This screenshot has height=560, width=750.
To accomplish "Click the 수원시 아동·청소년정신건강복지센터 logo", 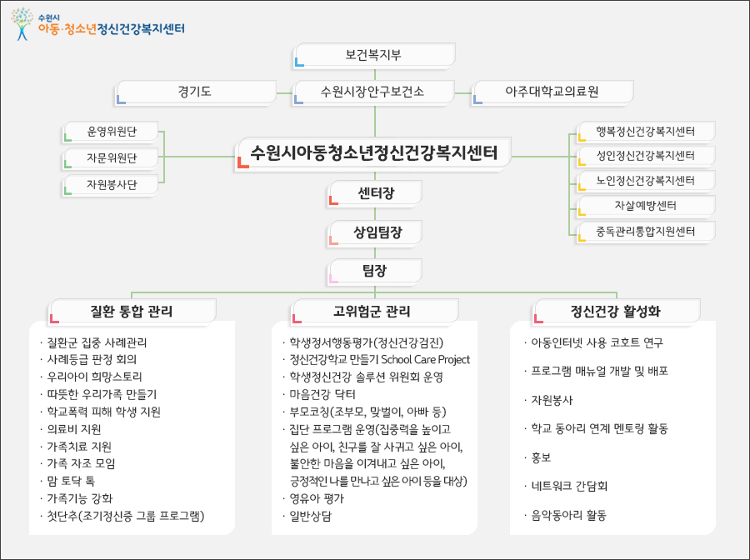I will point(98,24).
